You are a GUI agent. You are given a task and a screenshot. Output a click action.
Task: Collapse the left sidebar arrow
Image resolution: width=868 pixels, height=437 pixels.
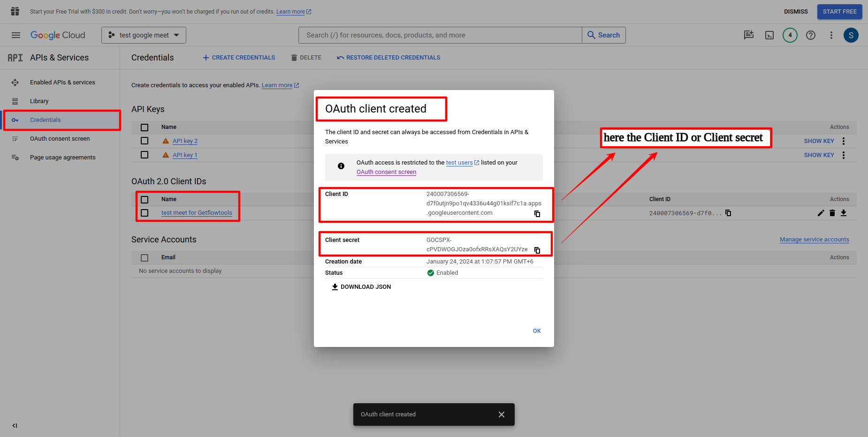tap(15, 426)
